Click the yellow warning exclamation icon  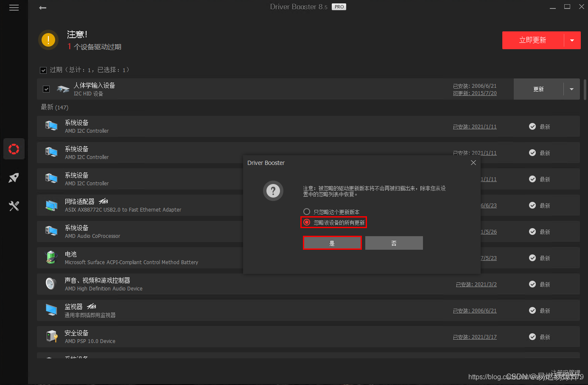coord(48,40)
